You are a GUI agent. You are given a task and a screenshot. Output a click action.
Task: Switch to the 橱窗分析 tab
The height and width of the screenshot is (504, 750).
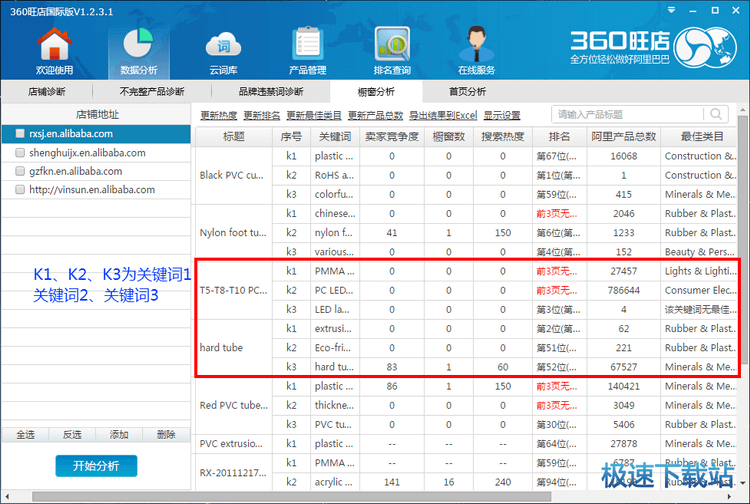tap(376, 91)
